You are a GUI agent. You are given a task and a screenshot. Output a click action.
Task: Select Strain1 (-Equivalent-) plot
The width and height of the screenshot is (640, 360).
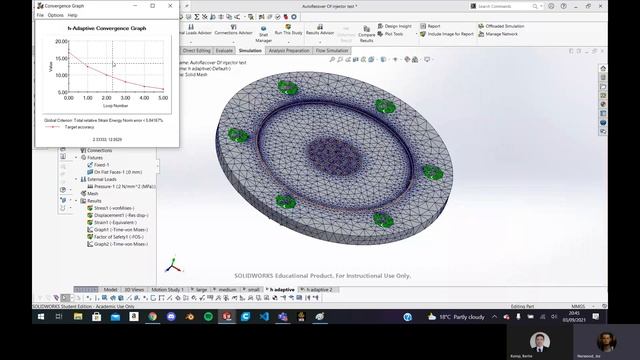(112, 222)
